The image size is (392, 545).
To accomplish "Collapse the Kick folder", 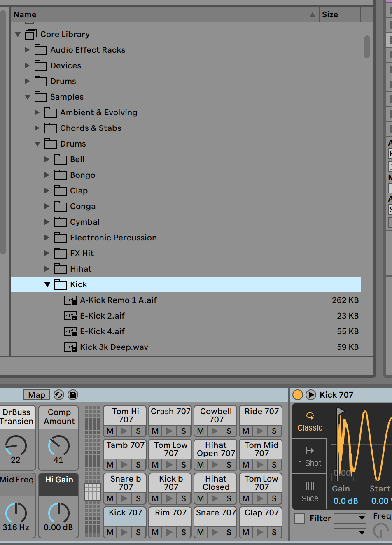I will (47, 285).
